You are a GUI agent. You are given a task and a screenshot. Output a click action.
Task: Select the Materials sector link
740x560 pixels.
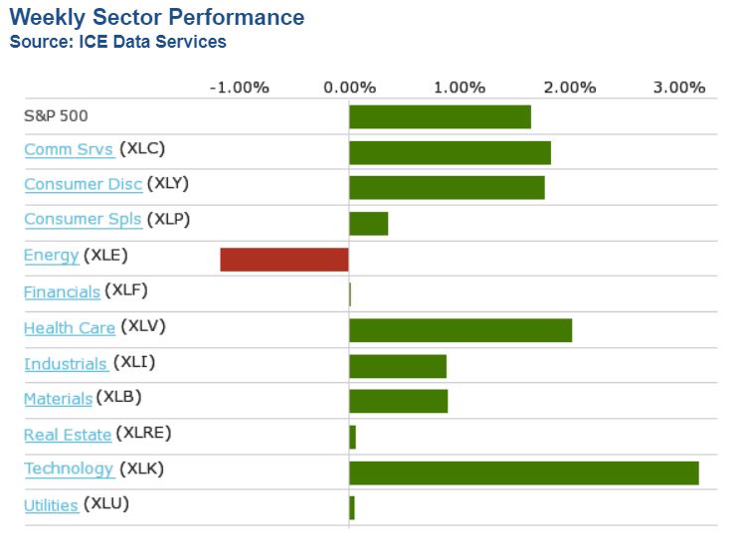click(58, 399)
